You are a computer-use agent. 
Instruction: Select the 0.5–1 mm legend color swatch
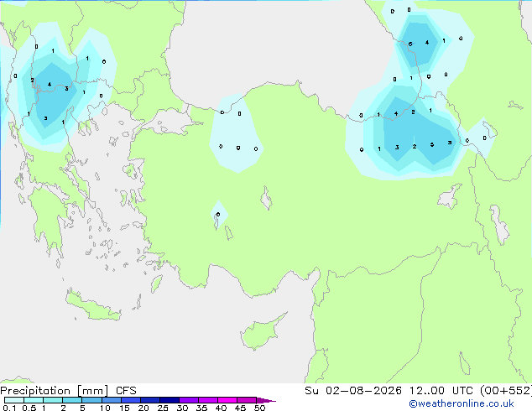point(34,400)
